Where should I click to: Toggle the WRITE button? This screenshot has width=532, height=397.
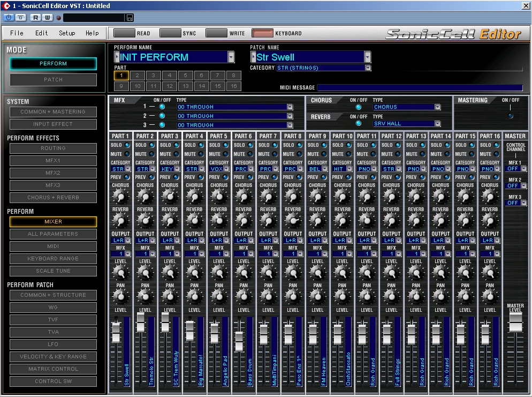(x=216, y=33)
